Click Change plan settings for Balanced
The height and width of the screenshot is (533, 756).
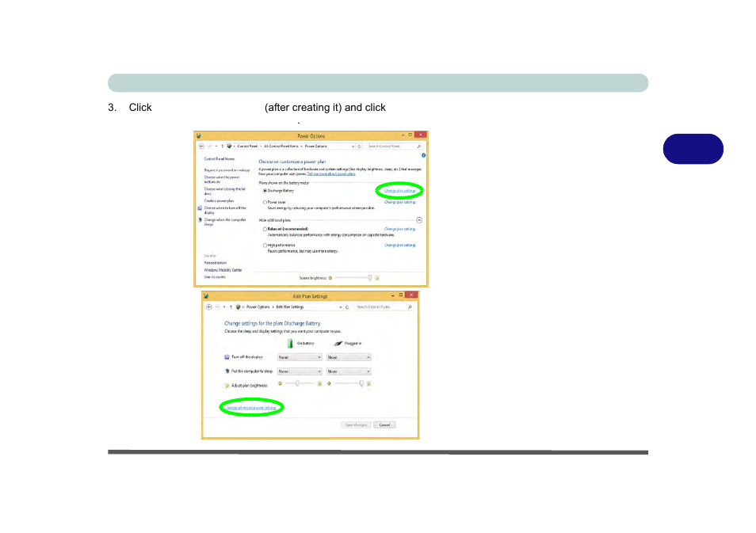[x=399, y=229]
